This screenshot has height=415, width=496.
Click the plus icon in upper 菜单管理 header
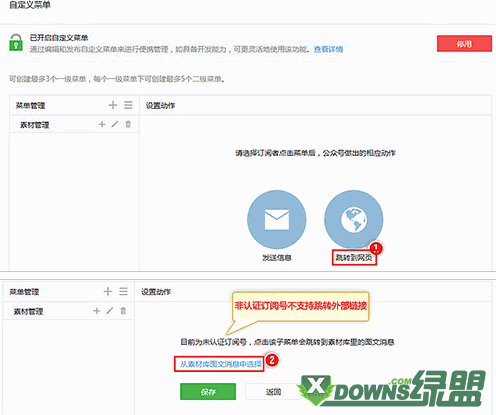tap(113, 105)
